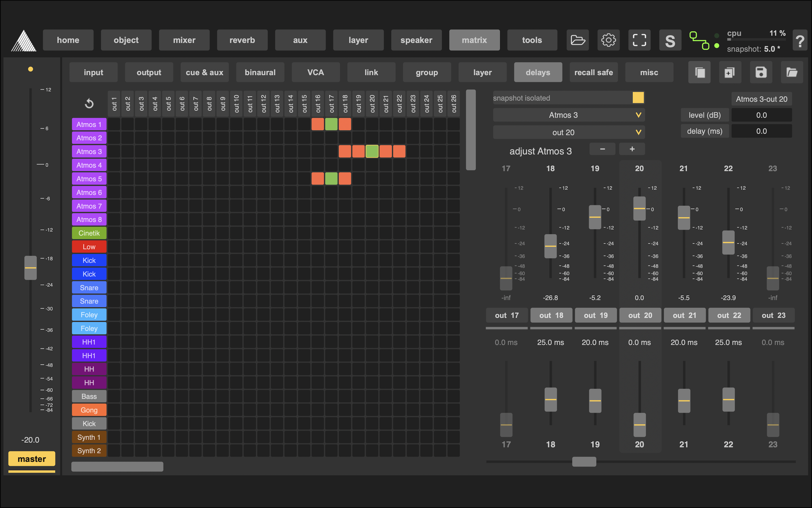Open the network connection status icon

700,41
